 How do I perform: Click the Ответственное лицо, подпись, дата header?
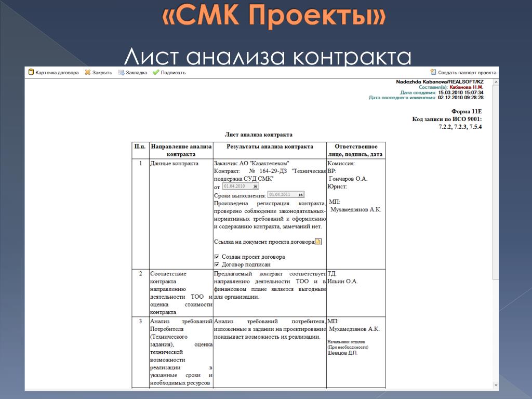[x=355, y=150]
